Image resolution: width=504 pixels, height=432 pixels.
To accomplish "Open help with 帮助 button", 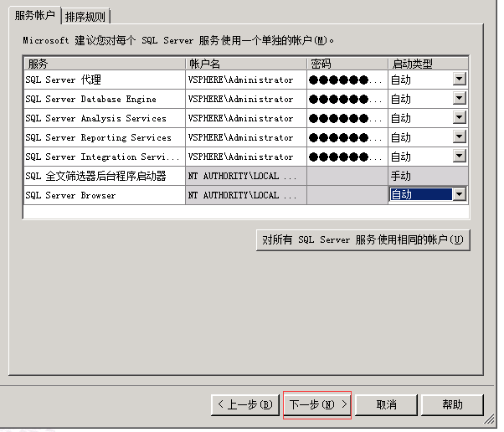I will click(452, 404).
